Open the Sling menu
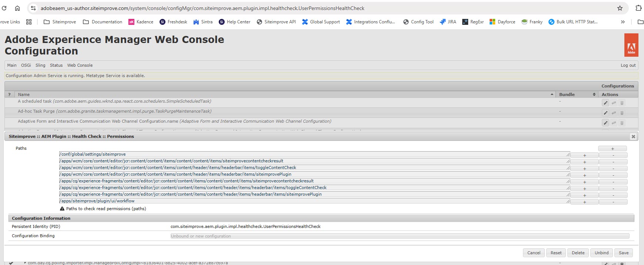Viewport: 644px width, 265px height. [x=40, y=65]
